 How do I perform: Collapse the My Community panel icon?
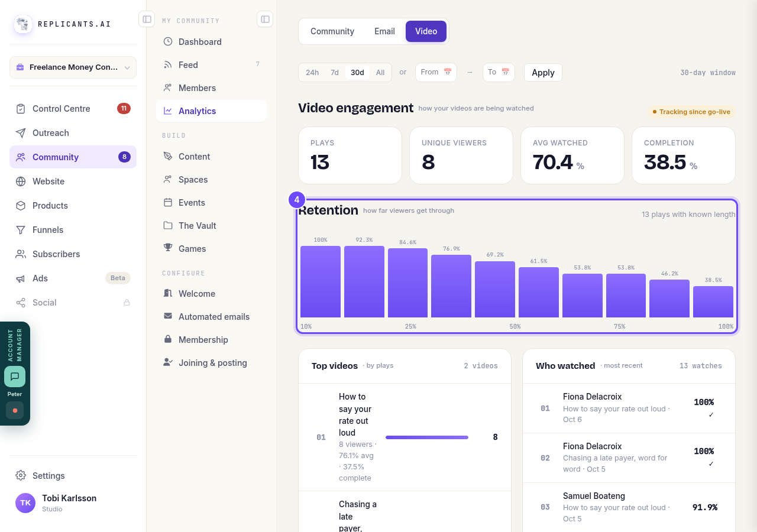pos(265,19)
